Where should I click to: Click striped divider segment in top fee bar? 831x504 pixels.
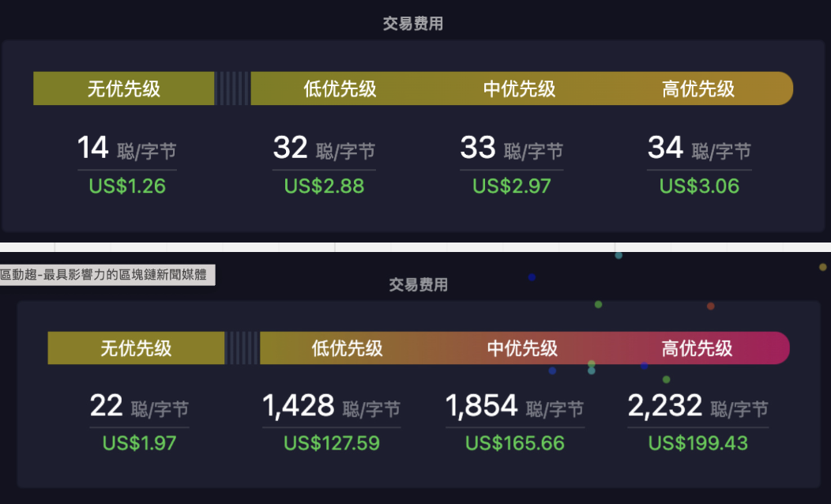coord(233,88)
